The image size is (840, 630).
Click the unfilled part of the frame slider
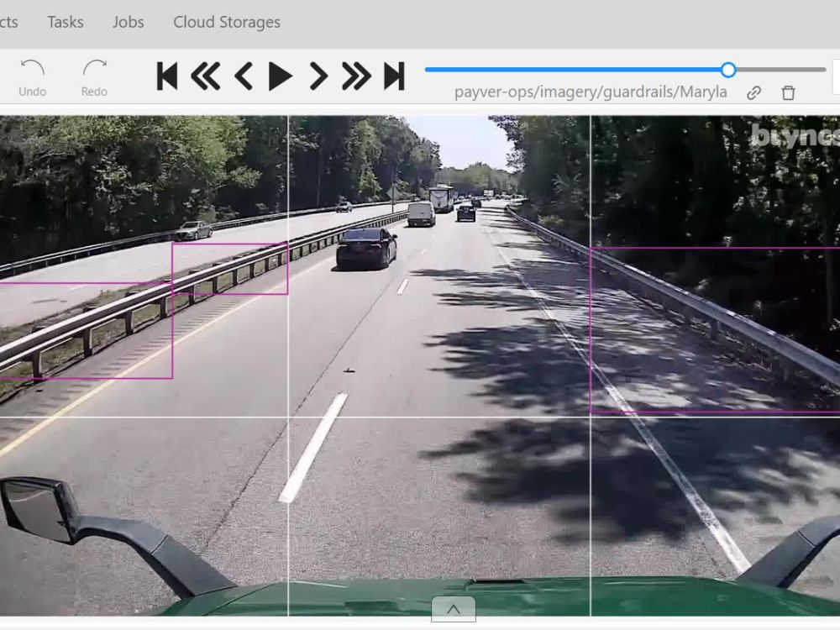780,70
